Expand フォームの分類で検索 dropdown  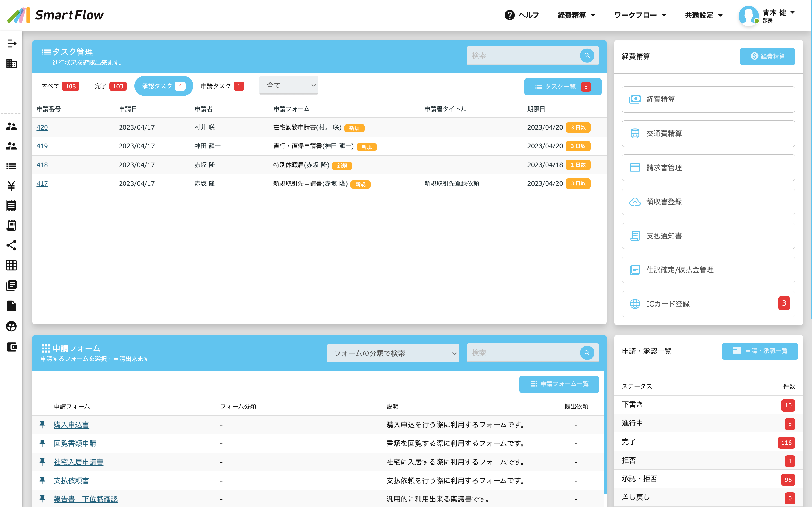coord(393,353)
